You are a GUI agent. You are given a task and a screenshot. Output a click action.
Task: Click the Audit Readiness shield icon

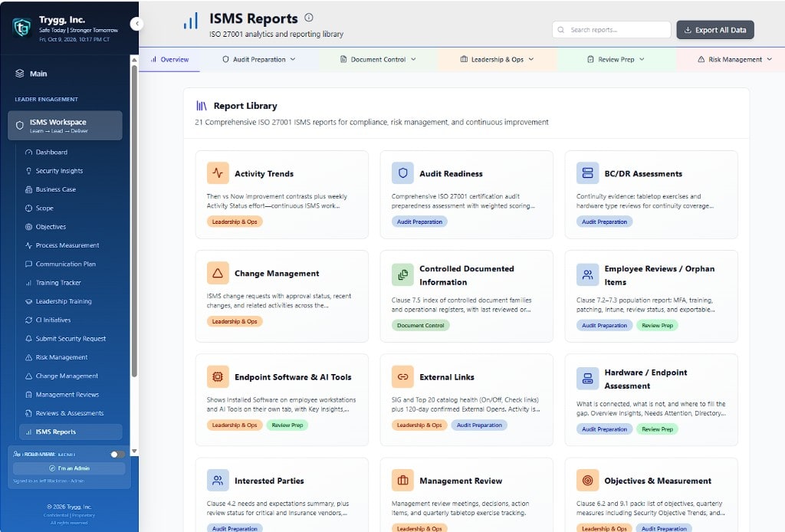click(402, 173)
